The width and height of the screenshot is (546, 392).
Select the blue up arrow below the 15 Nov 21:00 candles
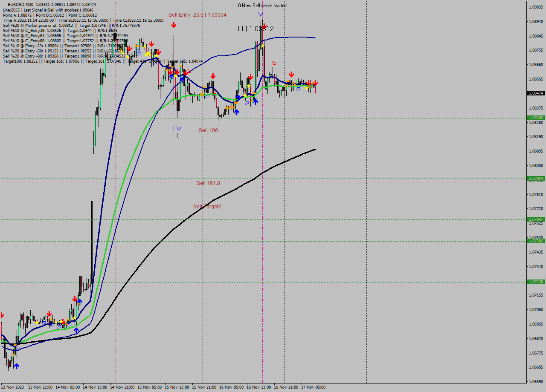pos(237,112)
